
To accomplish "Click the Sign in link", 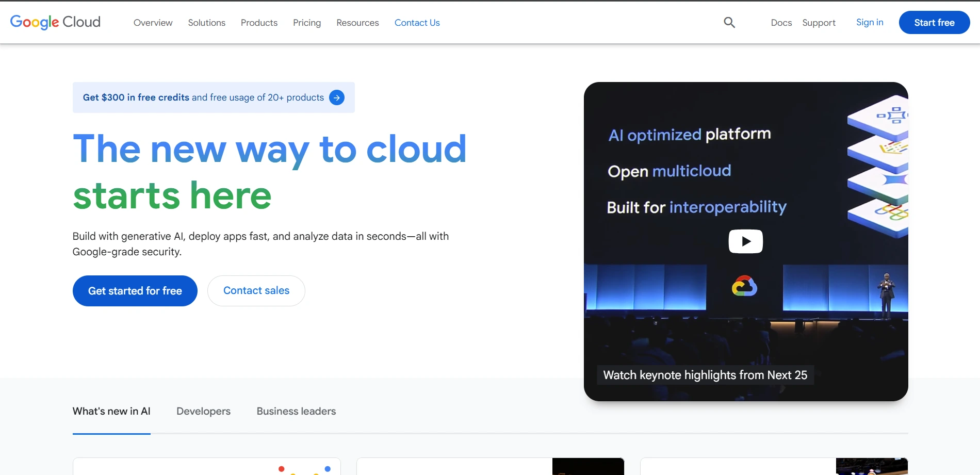I will click(x=870, y=22).
